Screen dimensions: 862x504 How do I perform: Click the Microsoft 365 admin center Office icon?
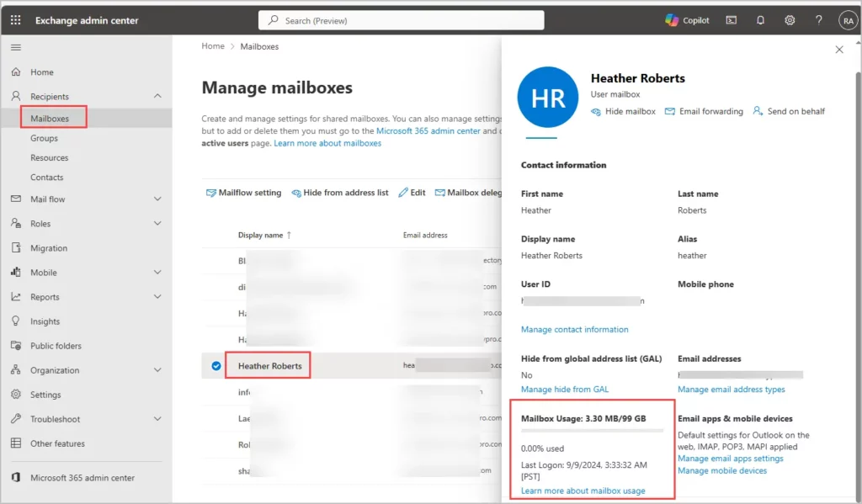(x=16, y=478)
